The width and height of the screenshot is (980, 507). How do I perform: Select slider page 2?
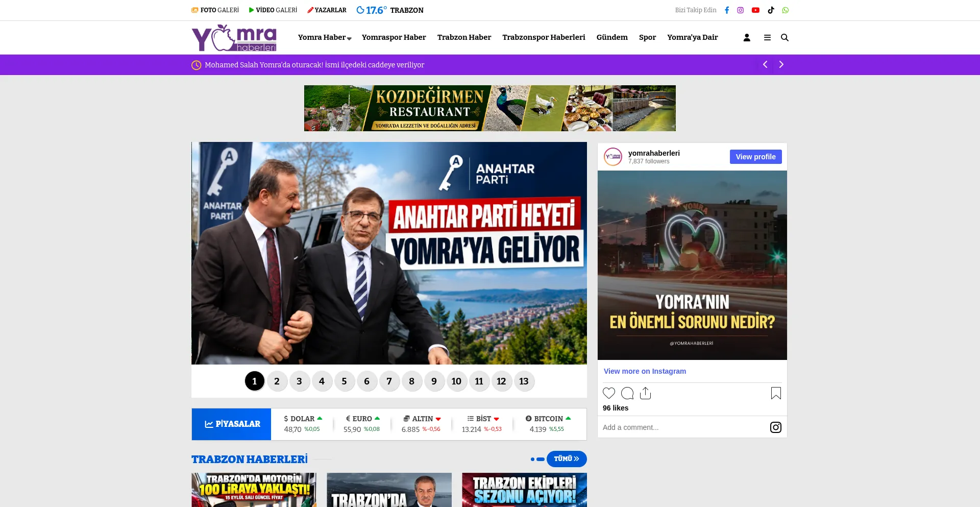pyautogui.click(x=277, y=381)
